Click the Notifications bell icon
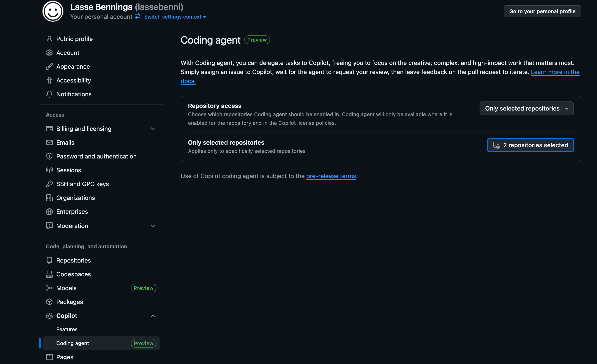 click(x=49, y=94)
